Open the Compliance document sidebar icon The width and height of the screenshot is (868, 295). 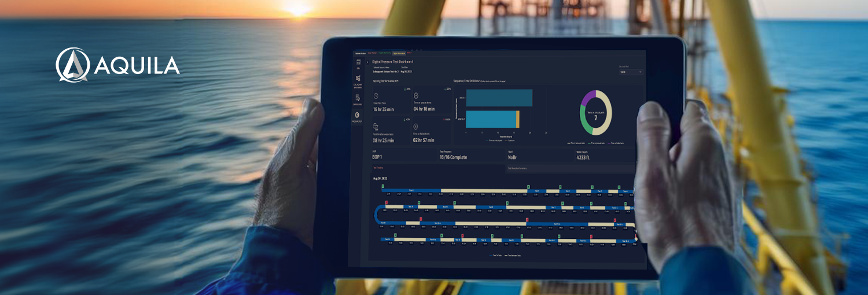tap(358, 98)
